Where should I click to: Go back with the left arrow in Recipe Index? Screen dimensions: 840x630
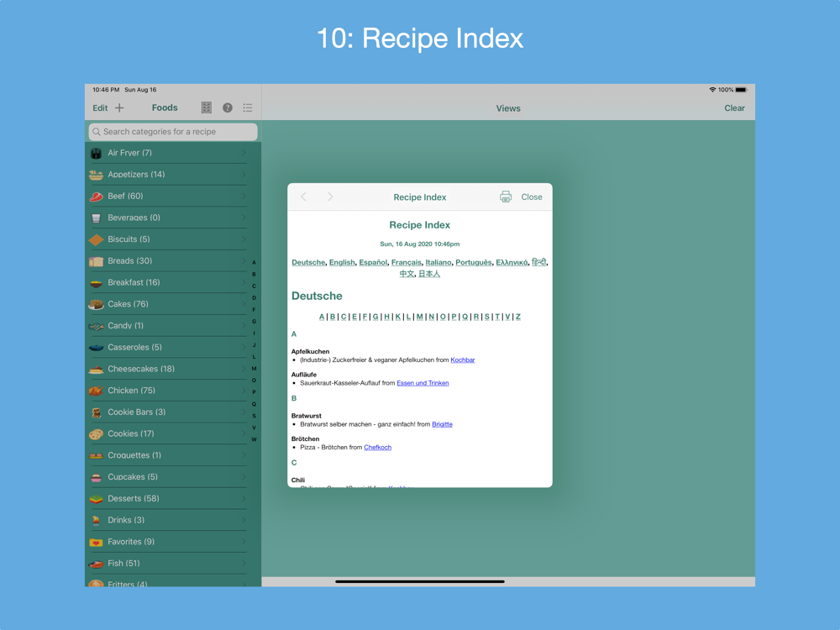304,197
